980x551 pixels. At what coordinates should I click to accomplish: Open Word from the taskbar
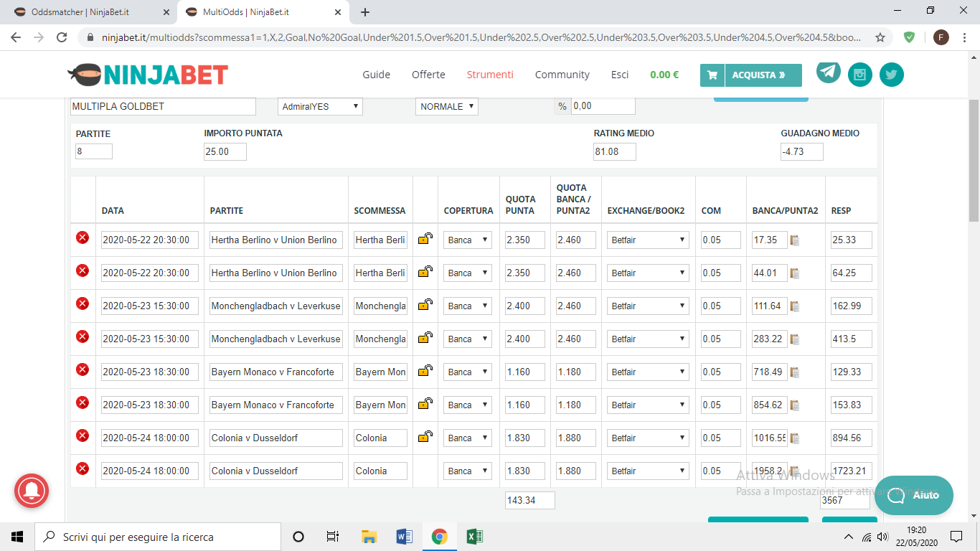[x=404, y=536]
